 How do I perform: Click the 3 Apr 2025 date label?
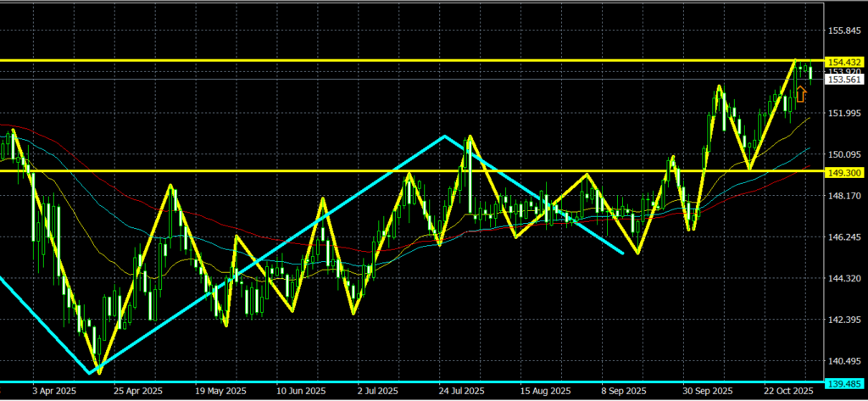pos(55,391)
